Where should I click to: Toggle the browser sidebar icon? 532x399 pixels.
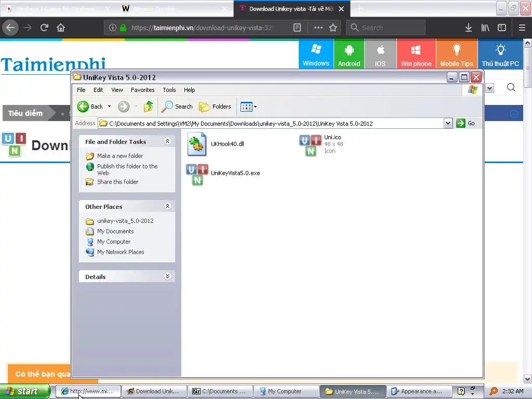(x=502, y=28)
